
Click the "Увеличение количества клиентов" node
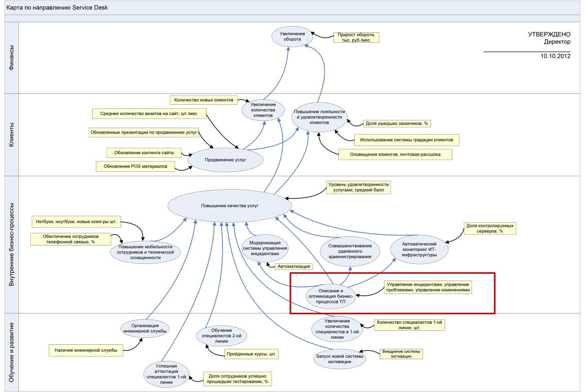pyautogui.click(x=264, y=110)
